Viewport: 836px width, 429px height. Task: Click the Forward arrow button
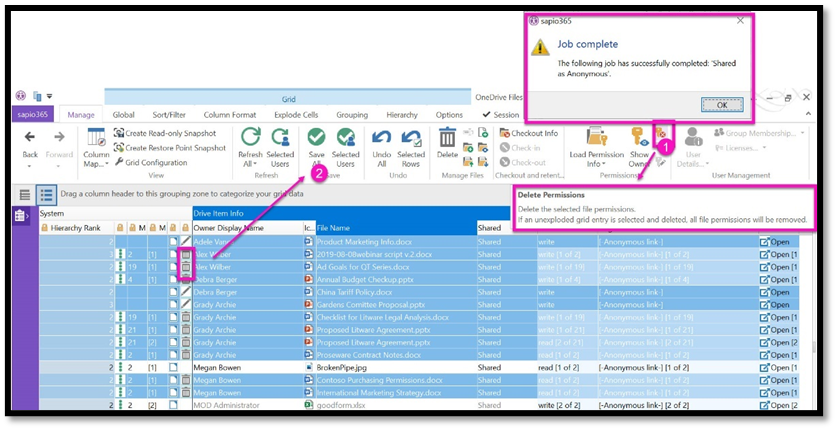pos(59,137)
